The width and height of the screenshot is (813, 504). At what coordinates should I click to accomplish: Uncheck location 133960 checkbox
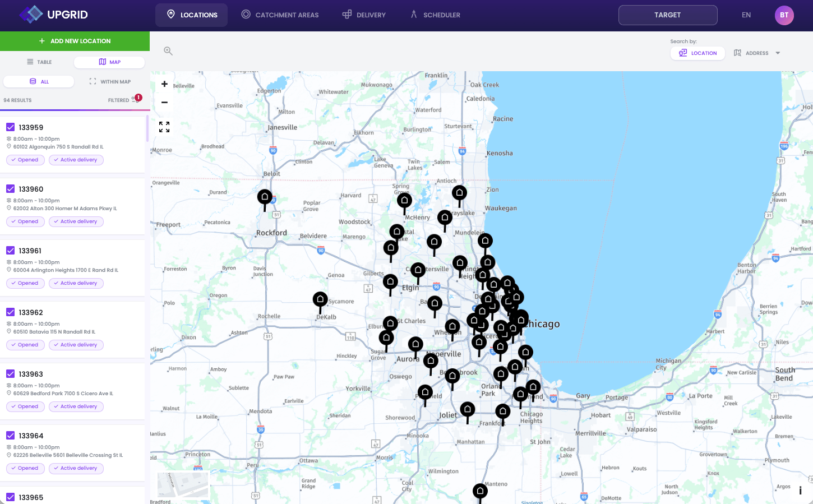[x=11, y=189]
